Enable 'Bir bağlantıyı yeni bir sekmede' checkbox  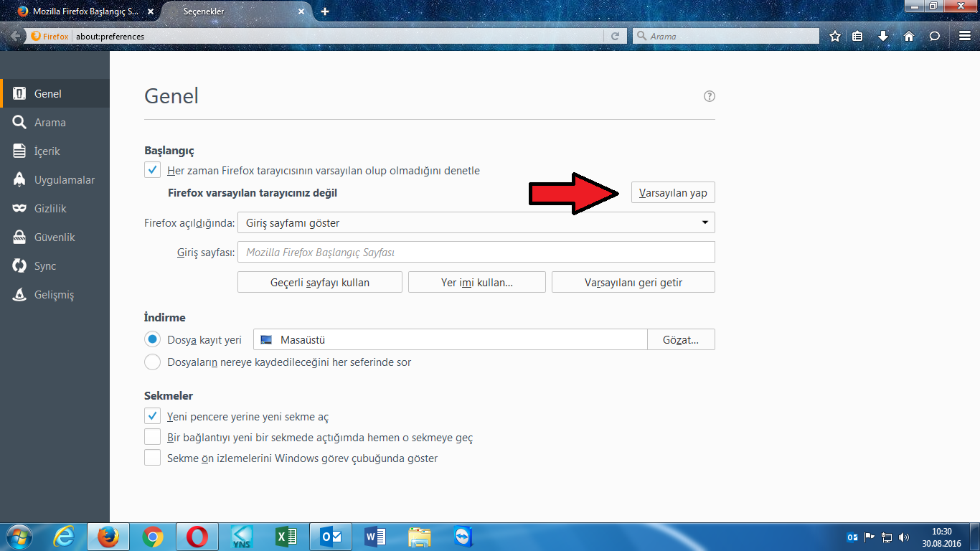click(152, 437)
